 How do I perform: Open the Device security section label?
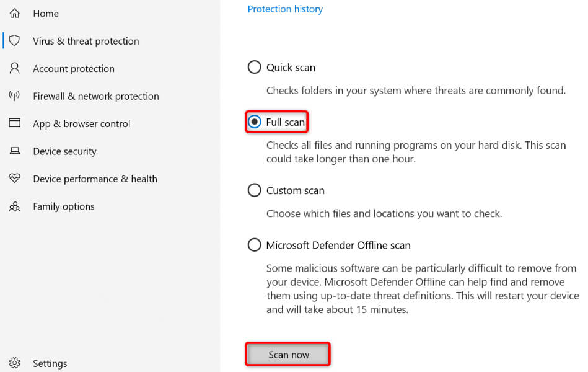pos(64,151)
